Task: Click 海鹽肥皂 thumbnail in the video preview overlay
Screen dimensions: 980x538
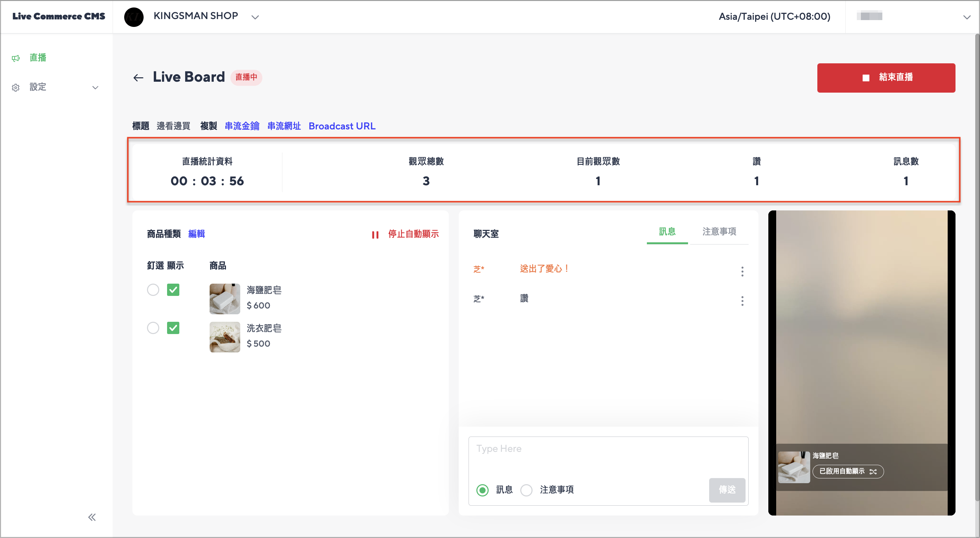Action: [x=794, y=467]
